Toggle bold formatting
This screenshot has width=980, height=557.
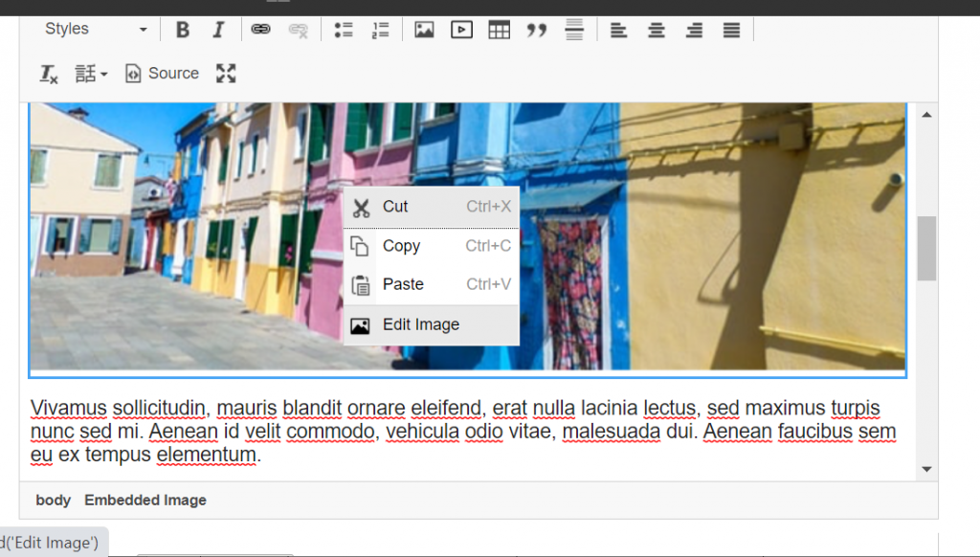183,30
